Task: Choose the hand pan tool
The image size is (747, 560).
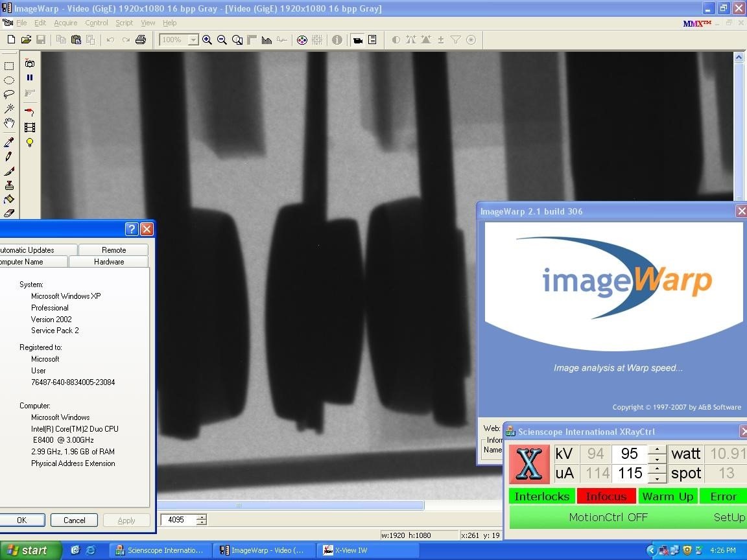Action: coord(9,123)
